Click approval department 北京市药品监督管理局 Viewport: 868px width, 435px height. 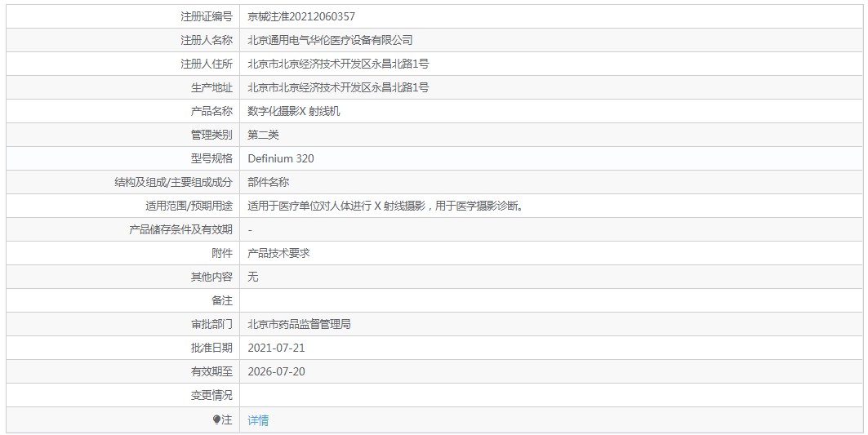click(x=299, y=324)
